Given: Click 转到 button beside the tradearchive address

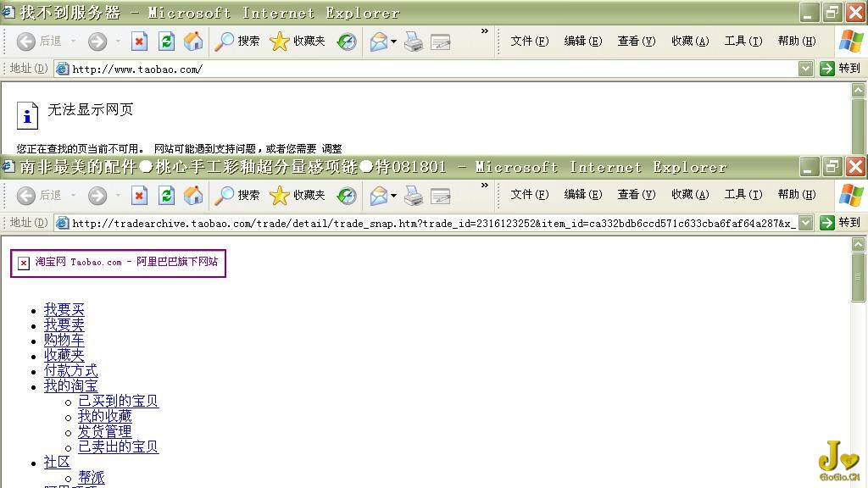Looking at the screenshot, I should [x=840, y=223].
